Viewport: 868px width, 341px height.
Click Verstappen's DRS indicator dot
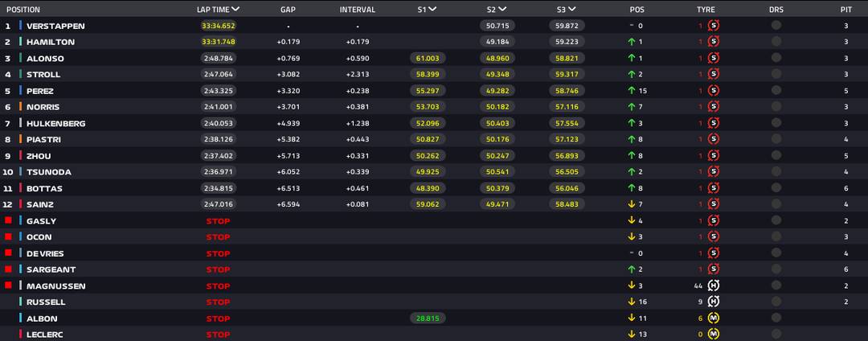pos(776,26)
